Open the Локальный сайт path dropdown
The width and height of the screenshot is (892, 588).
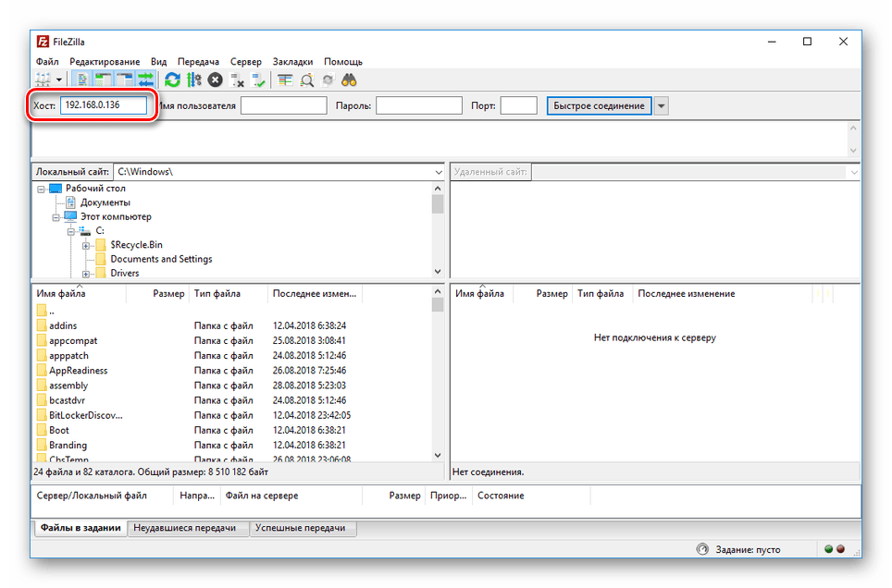(438, 172)
